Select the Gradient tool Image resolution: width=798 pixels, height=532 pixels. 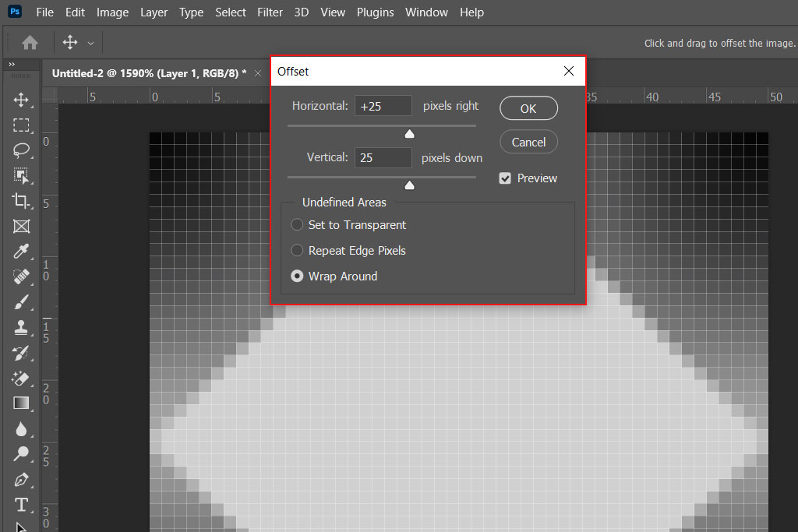point(21,403)
